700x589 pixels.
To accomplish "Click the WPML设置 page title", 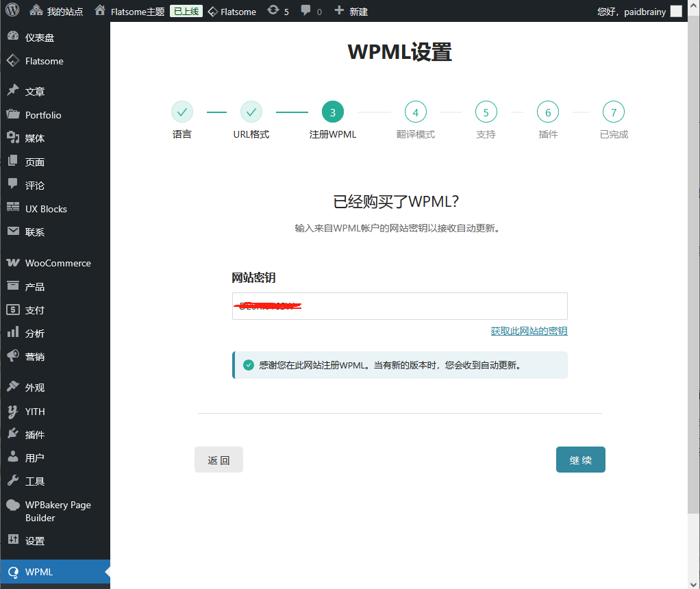I will tap(399, 52).
